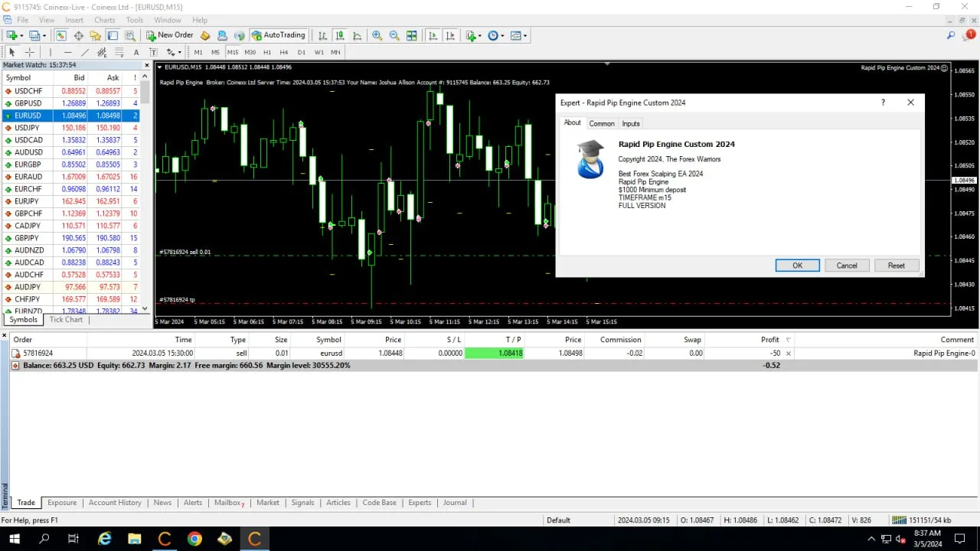Click the New Order button
980x551 pixels.
169,35
